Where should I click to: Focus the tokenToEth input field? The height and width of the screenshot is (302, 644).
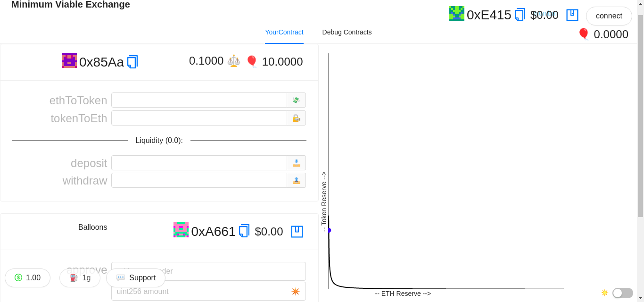(199, 118)
